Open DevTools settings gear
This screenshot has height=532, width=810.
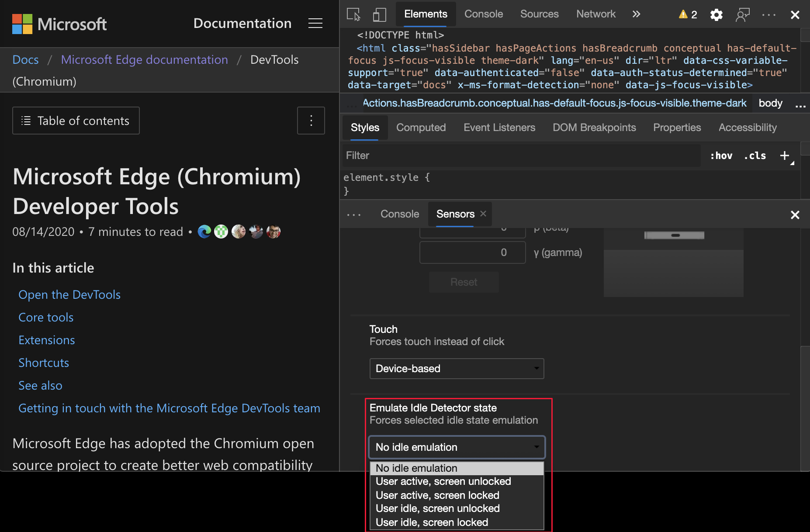(717, 14)
